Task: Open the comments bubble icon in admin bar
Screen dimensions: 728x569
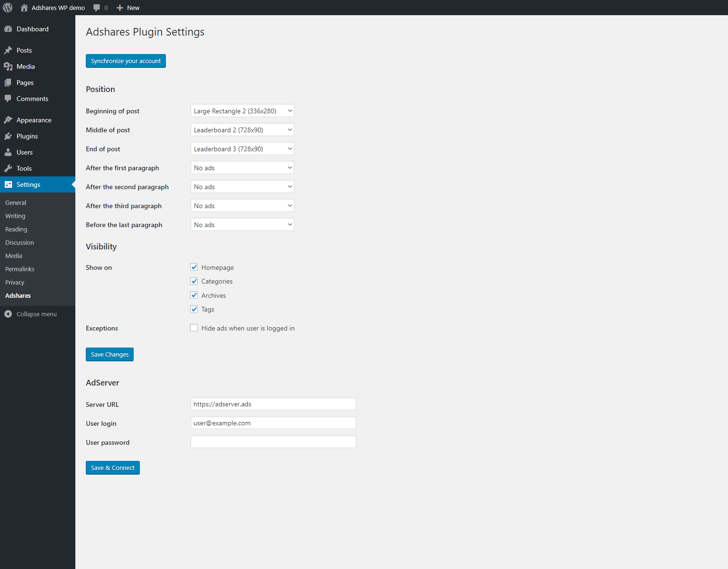Action: coord(97,8)
